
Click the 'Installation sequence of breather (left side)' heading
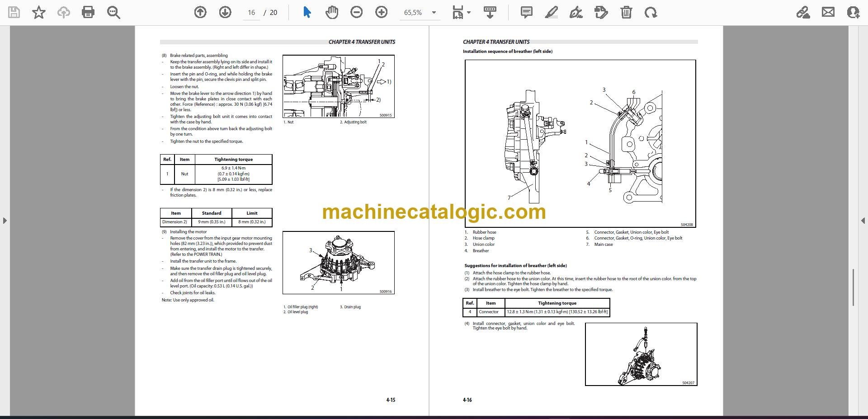pos(508,52)
